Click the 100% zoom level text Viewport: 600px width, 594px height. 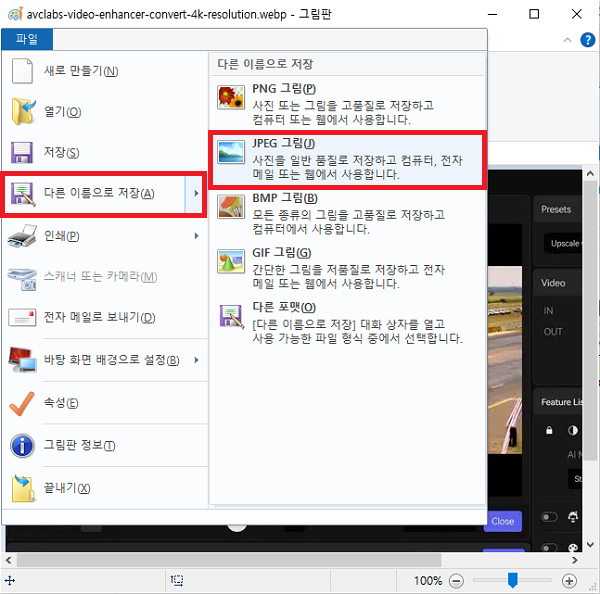tap(428, 581)
